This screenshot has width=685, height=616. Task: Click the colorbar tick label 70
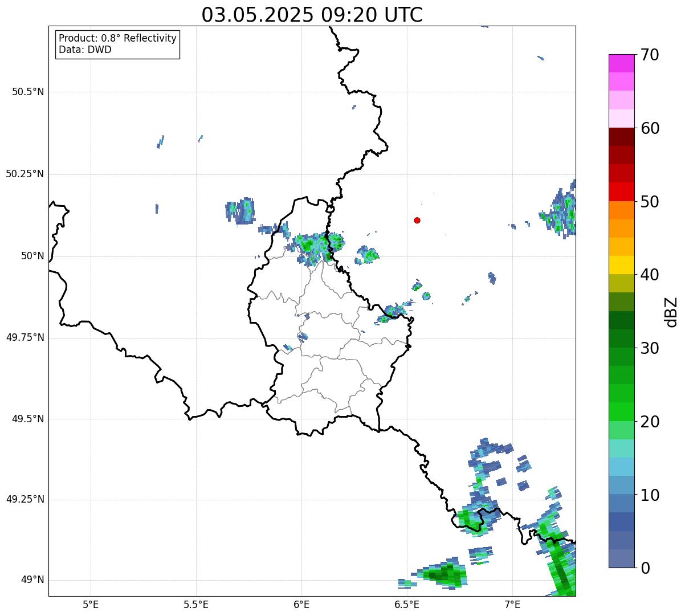coord(650,55)
